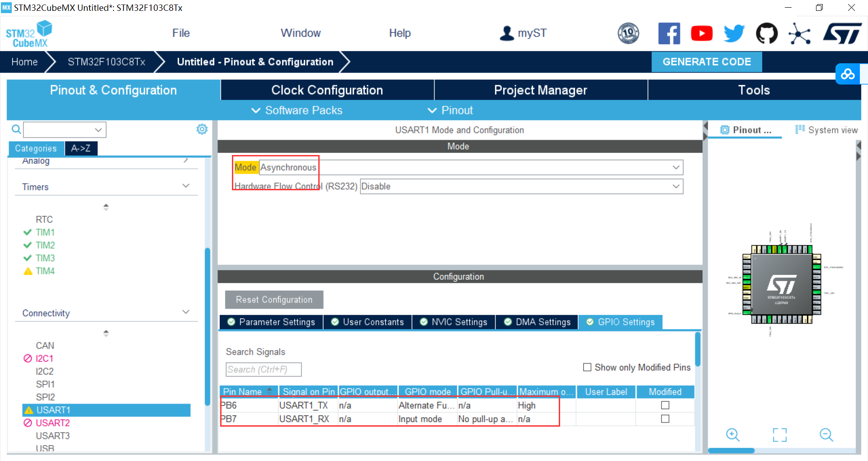Open the DMA Settings tab
Screen dimensions: 868x461
[537, 322]
